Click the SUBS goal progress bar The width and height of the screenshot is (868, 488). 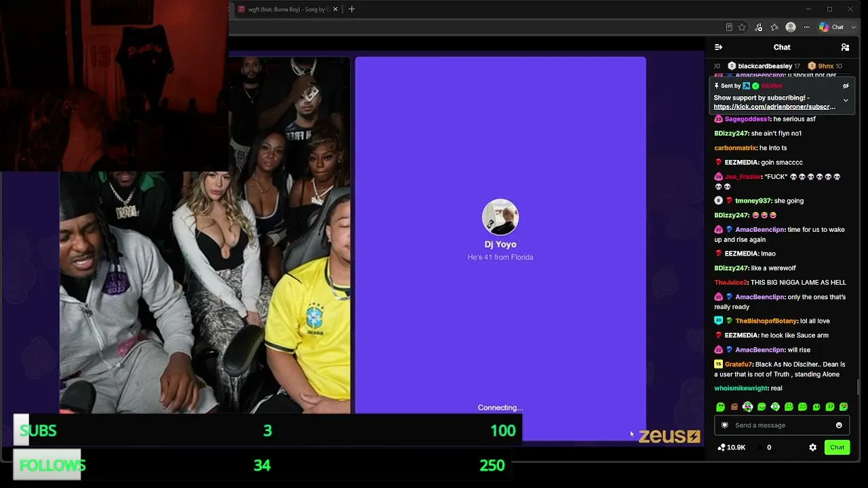click(x=268, y=430)
